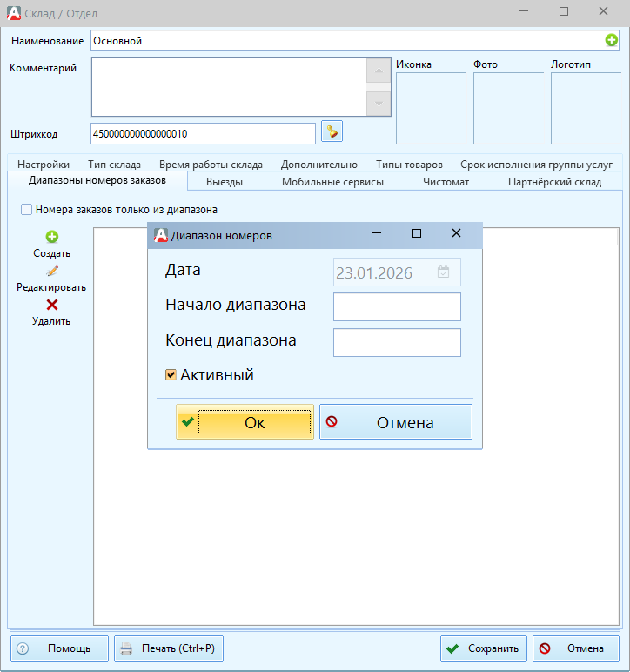Click the Иконка image placeholder
This screenshot has width=630, height=672.
pyautogui.click(x=431, y=108)
